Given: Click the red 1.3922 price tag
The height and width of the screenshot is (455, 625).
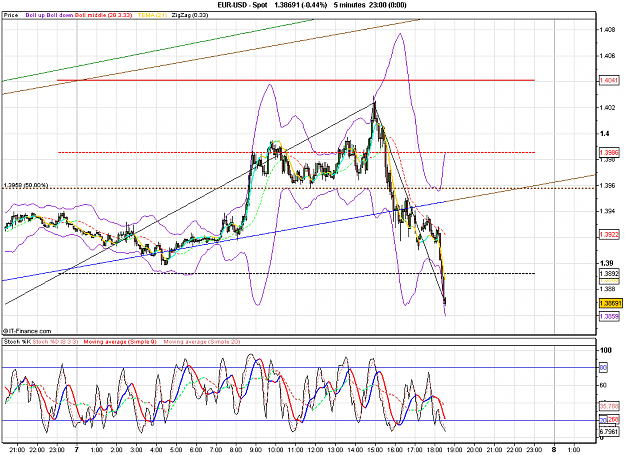Looking at the screenshot, I should pos(609,235).
